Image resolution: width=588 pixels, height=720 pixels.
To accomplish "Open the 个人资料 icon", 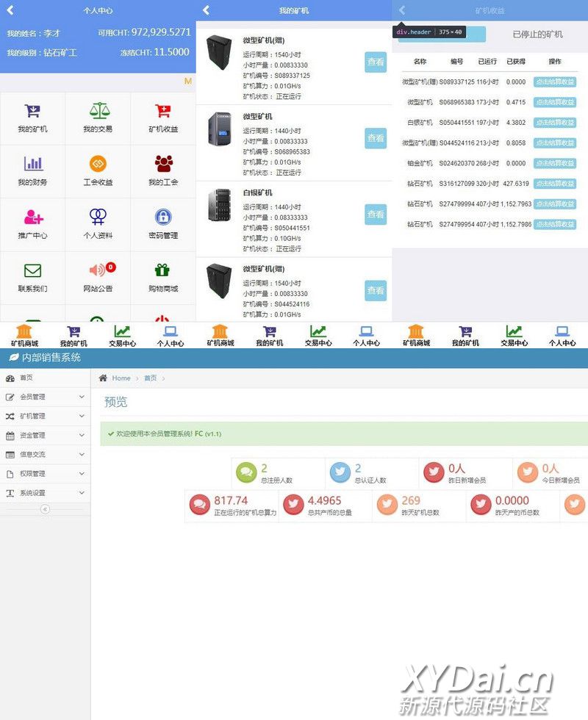I will 98,217.
